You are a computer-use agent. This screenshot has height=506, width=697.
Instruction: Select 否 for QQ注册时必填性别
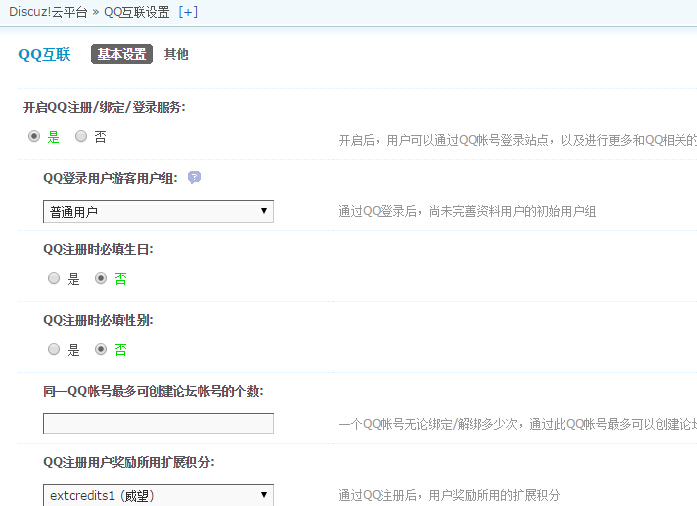(101, 349)
